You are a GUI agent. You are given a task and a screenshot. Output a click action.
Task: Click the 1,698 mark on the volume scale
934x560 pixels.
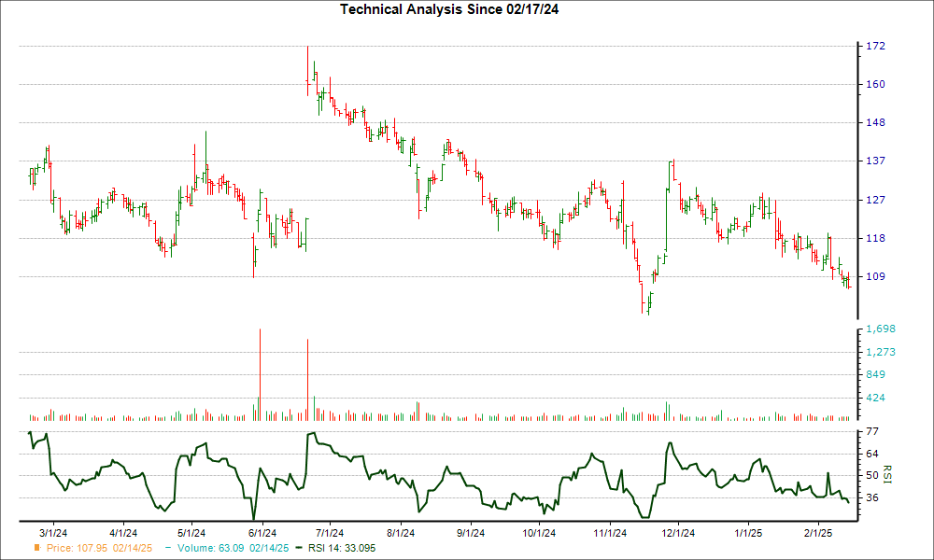[x=879, y=329]
